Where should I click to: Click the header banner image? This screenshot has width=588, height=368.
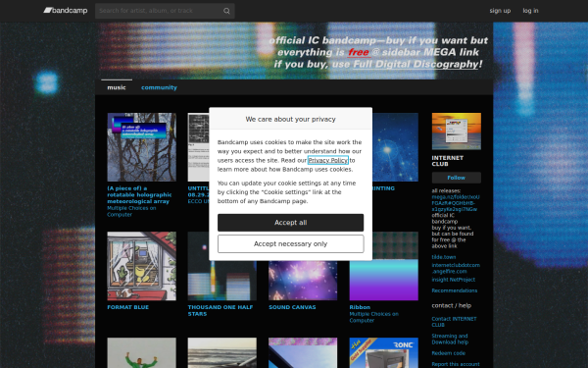point(294,51)
